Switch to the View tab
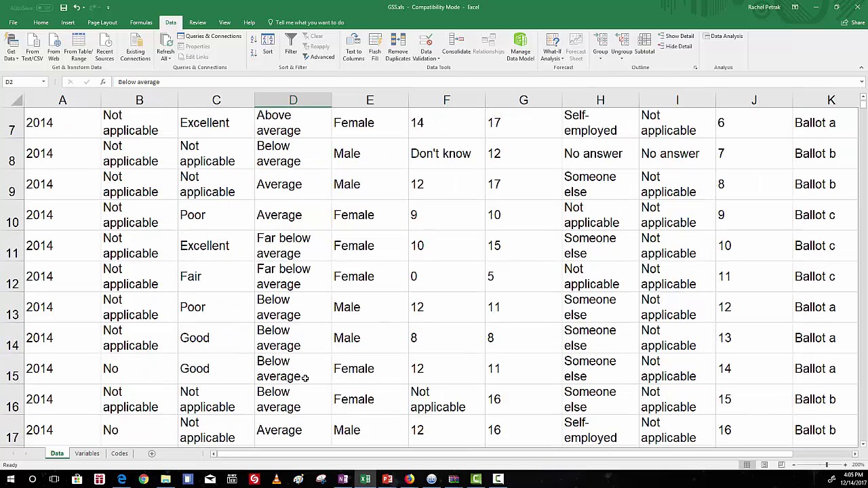868x488 pixels. (224, 22)
